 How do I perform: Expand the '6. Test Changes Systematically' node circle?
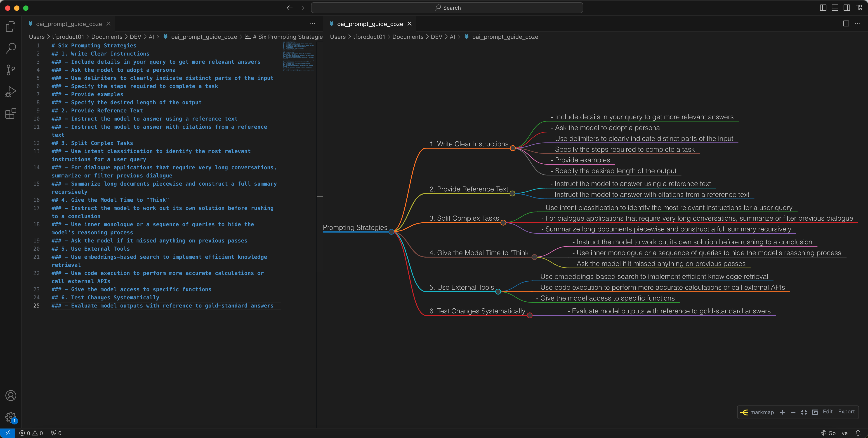(x=529, y=315)
